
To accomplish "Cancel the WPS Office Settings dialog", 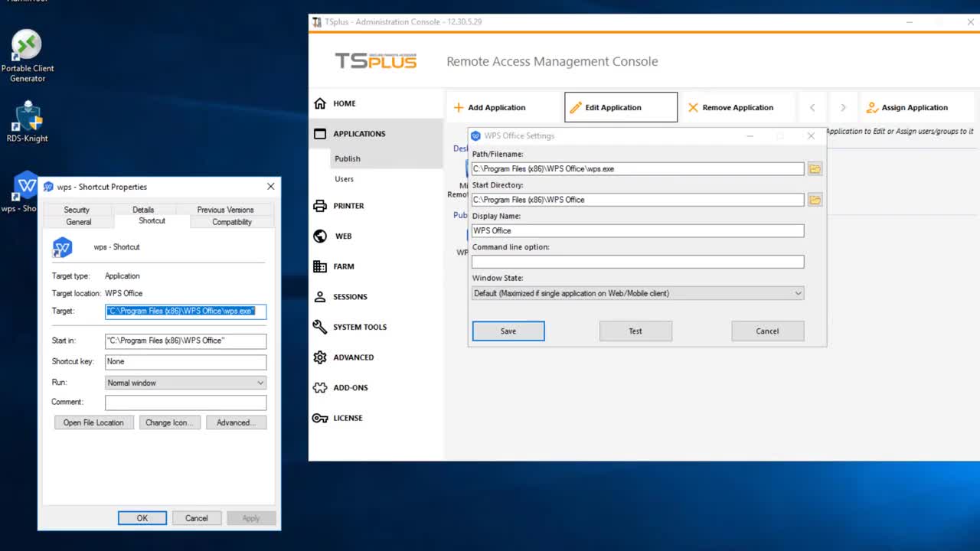I will tap(767, 331).
